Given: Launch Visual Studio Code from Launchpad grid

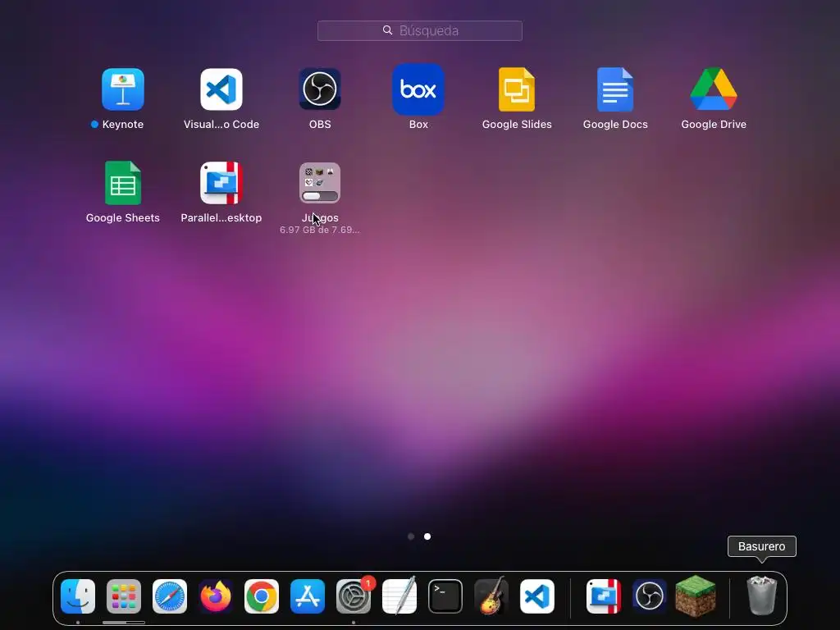Looking at the screenshot, I should pos(221,89).
